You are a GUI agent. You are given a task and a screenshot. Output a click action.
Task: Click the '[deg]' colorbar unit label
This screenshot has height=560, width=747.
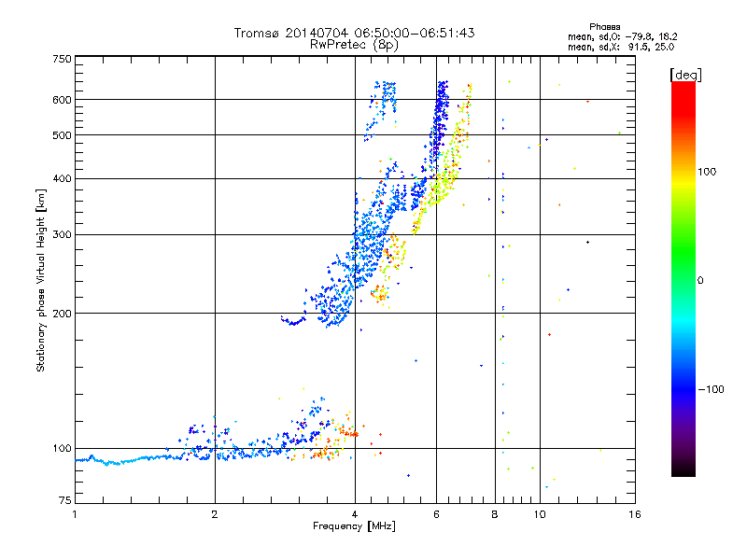coord(685,76)
